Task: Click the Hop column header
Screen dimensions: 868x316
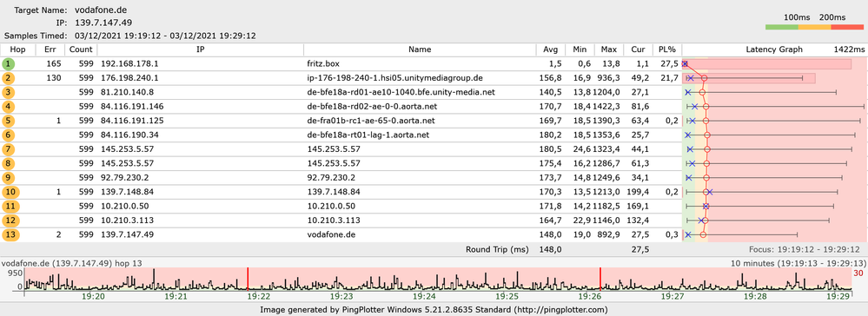Action: (17, 49)
